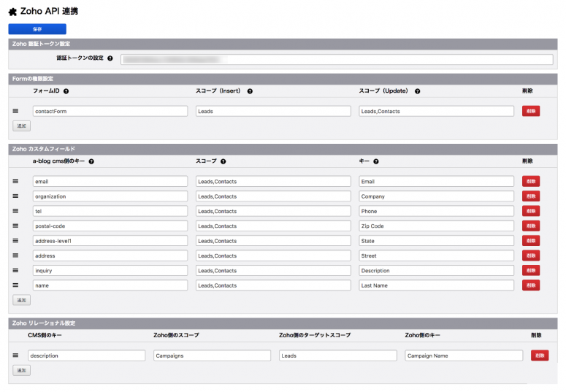Focus the authentication token input field

click(x=337, y=59)
